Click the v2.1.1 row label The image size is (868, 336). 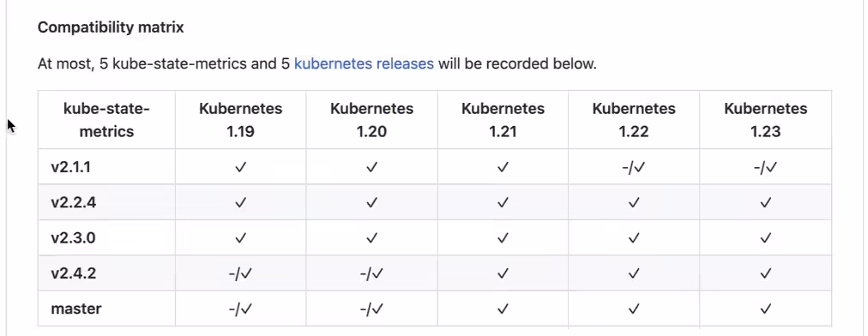70,167
